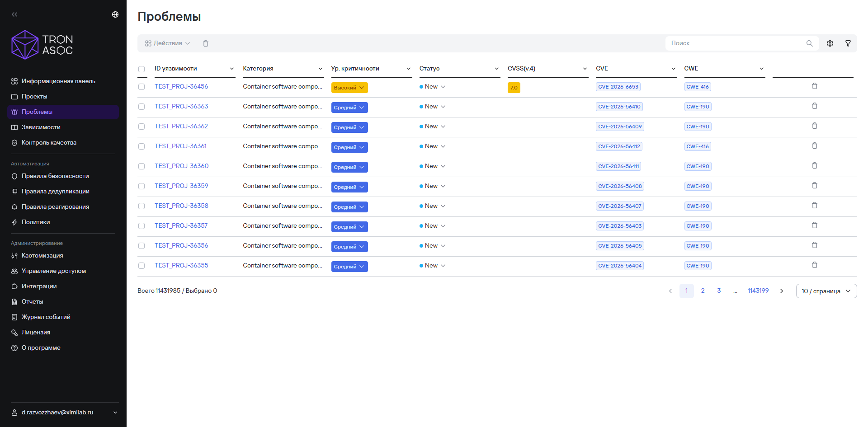
Task: Delete row TEST_PROJ-36456 with trash icon
Action: pyautogui.click(x=815, y=86)
